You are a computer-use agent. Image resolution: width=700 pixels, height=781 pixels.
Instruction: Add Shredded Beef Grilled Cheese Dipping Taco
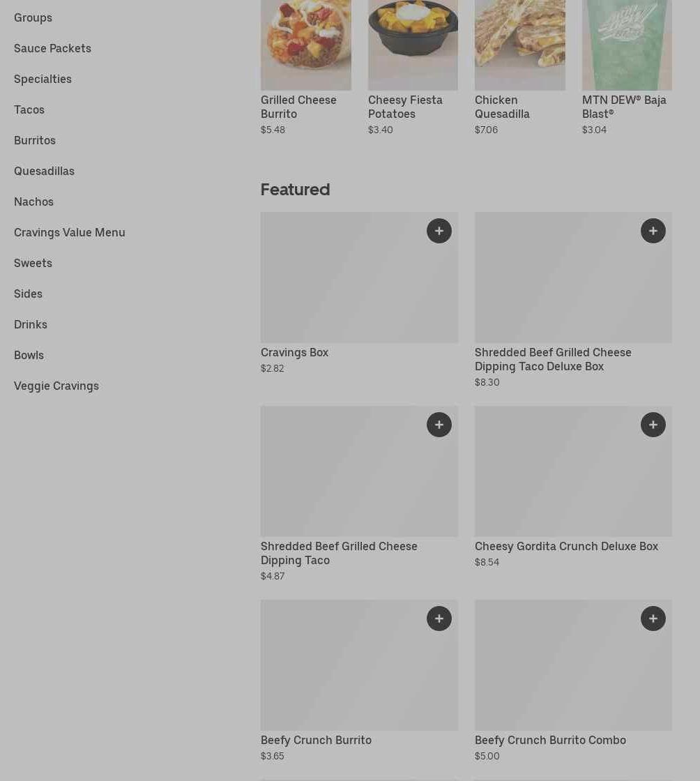click(x=439, y=425)
